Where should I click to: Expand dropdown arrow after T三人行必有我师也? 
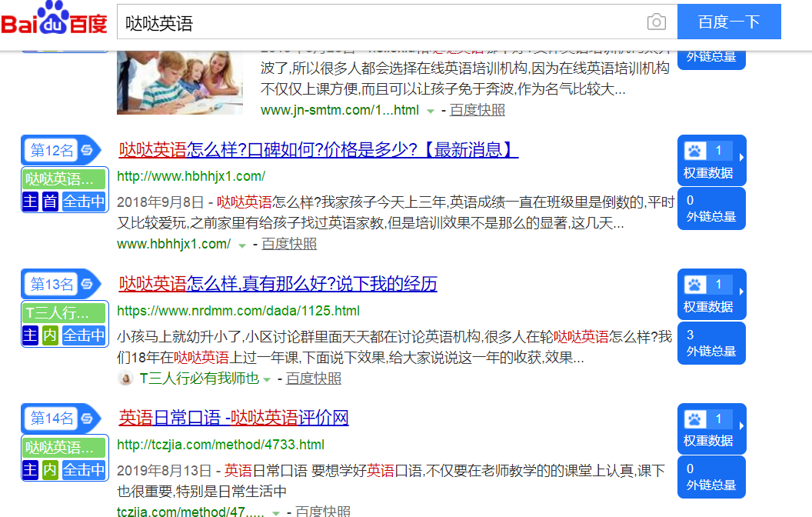[x=267, y=380]
